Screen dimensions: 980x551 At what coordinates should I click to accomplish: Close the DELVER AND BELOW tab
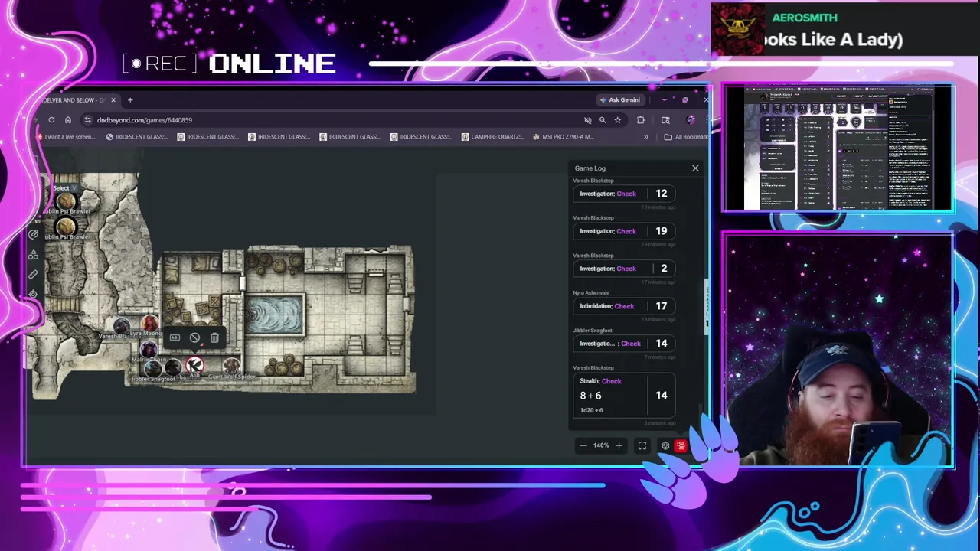[x=113, y=100]
